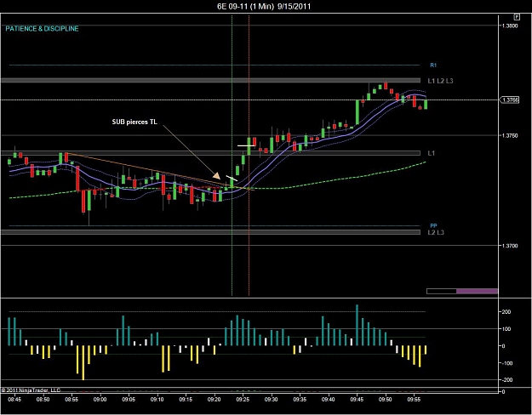Click the 200 indicator axis label
This screenshot has height=415, width=532.
click(x=506, y=312)
